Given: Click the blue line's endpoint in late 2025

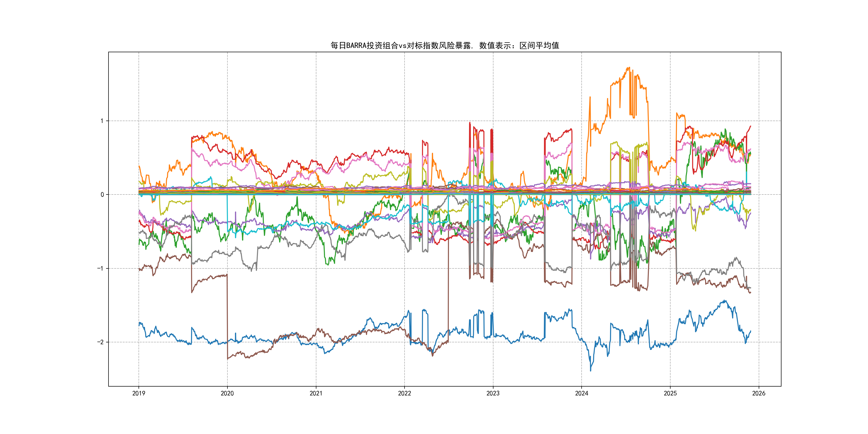Looking at the screenshot, I should (751, 331).
